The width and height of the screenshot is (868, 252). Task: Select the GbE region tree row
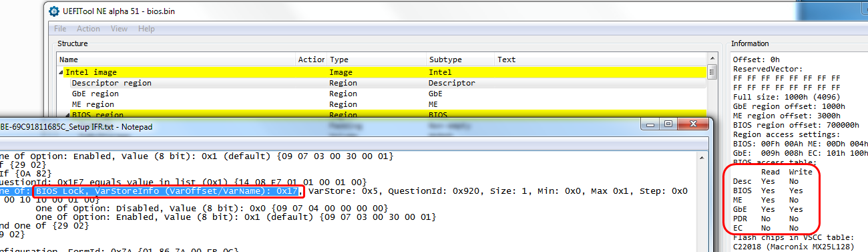[x=382, y=94]
